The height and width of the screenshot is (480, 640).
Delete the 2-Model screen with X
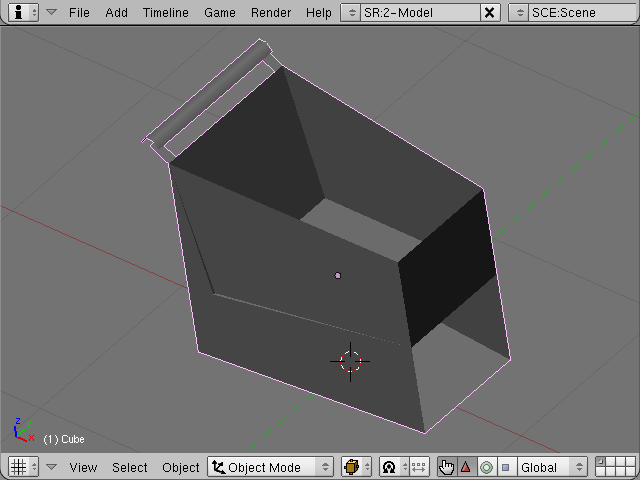490,13
